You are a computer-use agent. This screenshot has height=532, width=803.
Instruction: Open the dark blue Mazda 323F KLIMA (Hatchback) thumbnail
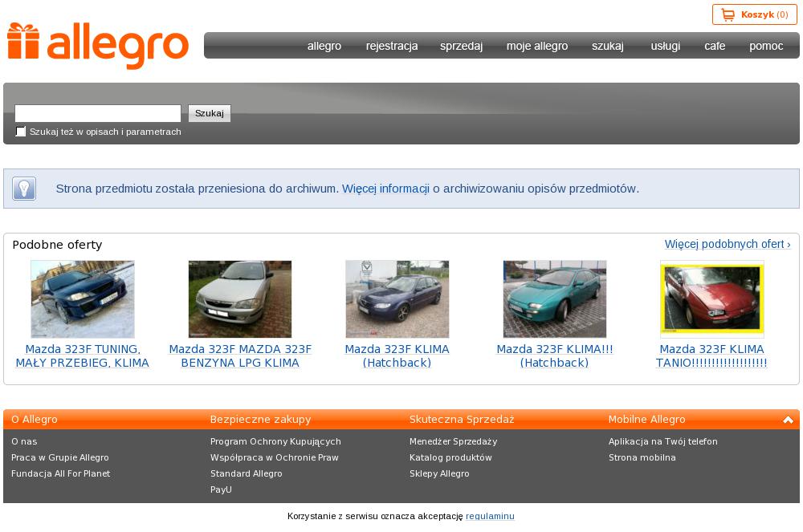pyautogui.click(x=397, y=299)
